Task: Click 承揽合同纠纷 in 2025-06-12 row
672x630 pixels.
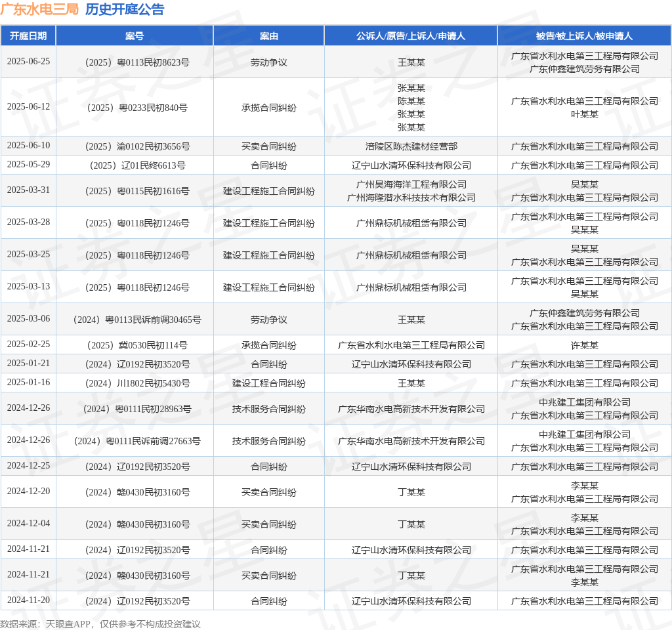Action: click(x=268, y=108)
